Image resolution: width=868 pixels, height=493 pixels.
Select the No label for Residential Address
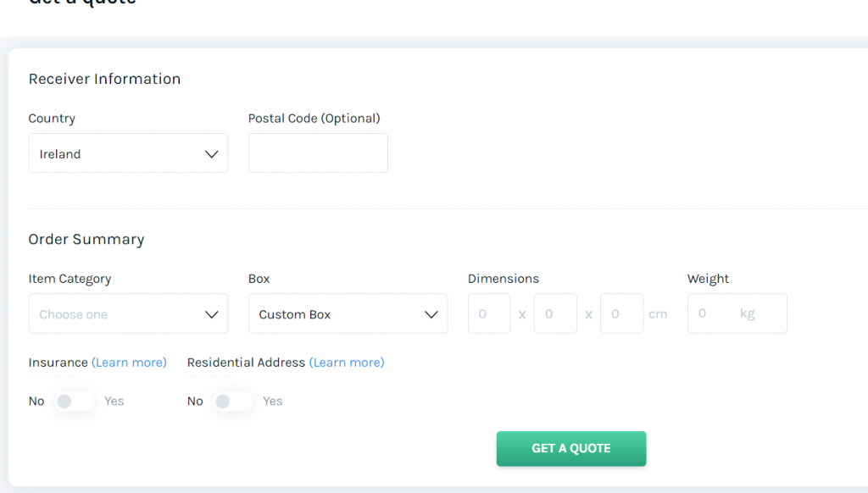coord(195,402)
